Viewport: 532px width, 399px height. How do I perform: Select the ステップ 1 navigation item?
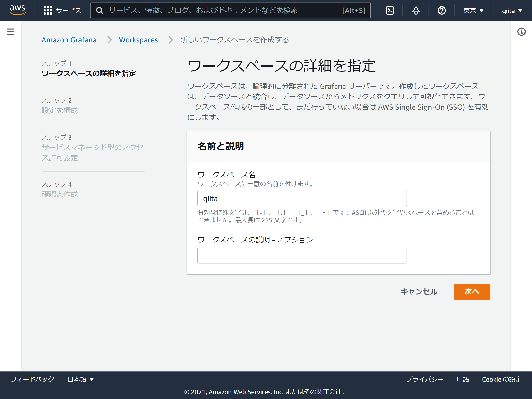[89, 69]
